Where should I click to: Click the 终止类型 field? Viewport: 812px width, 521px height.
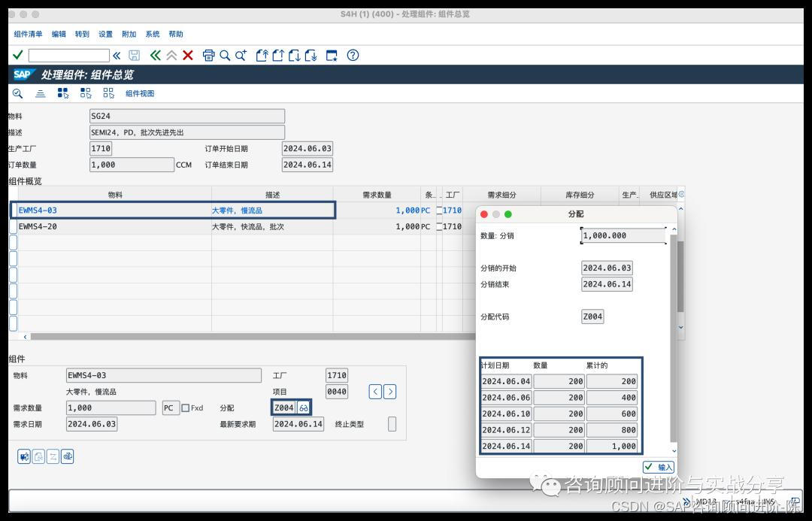pyautogui.click(x=392, y=423)
